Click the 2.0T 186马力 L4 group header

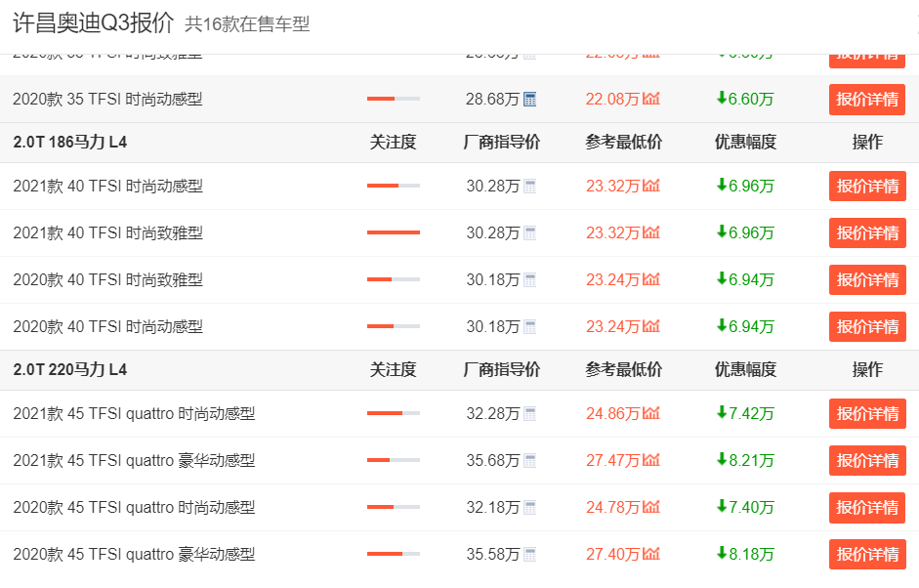point(69,143)
